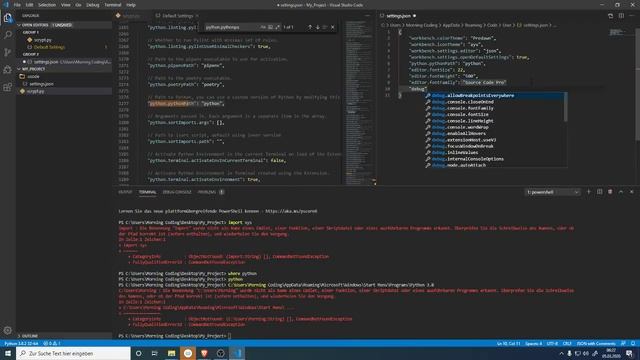Open the Explorer view in the activity bar
Image resolution: width=640 pixels, height=360 pixels.
click(8, 18)
